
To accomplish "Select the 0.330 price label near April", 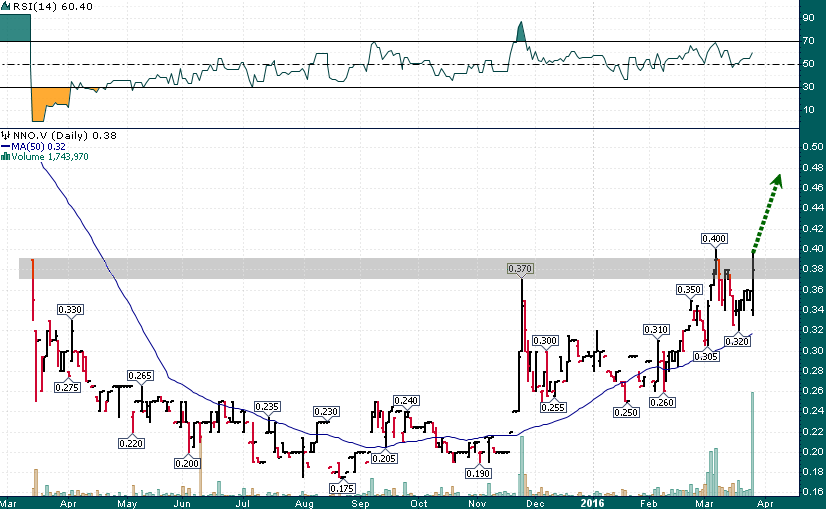I will (70, 309).
